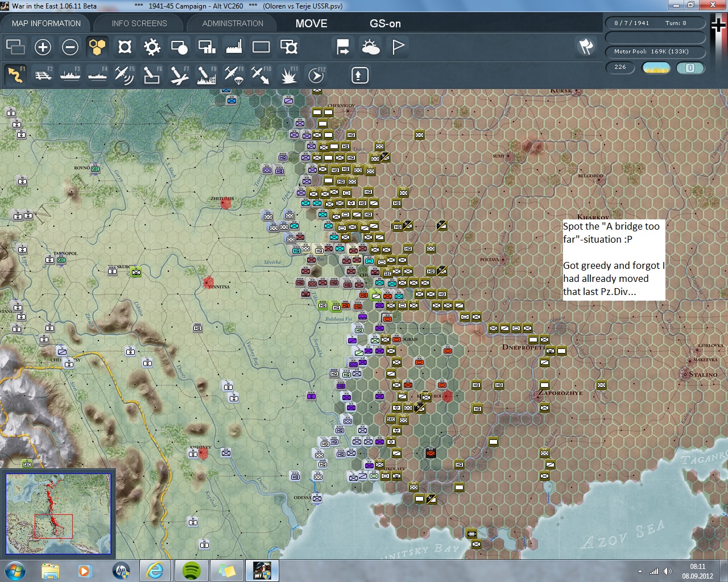
Task: Click the rectangle-with-circle toolbar icon
Action: [179, 47]
